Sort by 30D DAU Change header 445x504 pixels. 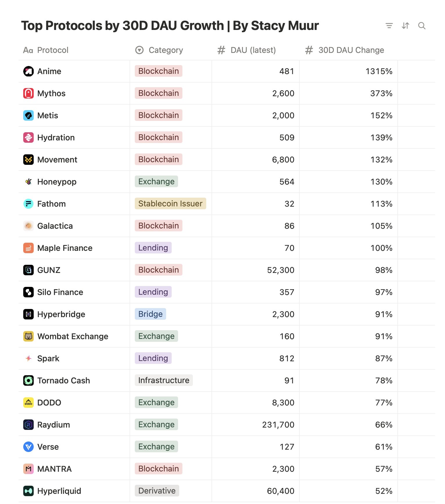tap(351, 50)
